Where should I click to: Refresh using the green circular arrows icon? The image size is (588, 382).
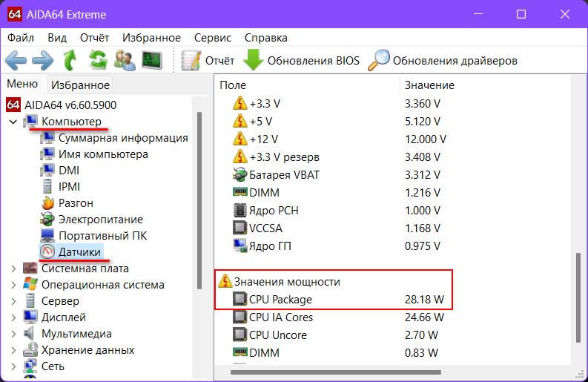coord(97,60)
